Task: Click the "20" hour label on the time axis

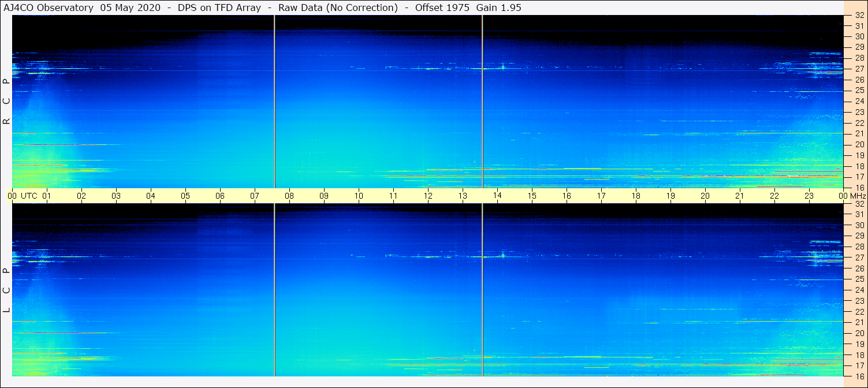Action: click(705, 196)
